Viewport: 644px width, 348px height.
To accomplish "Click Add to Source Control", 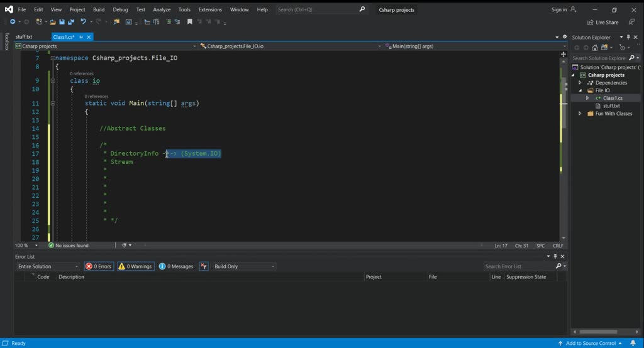I will tap(591, 343).
